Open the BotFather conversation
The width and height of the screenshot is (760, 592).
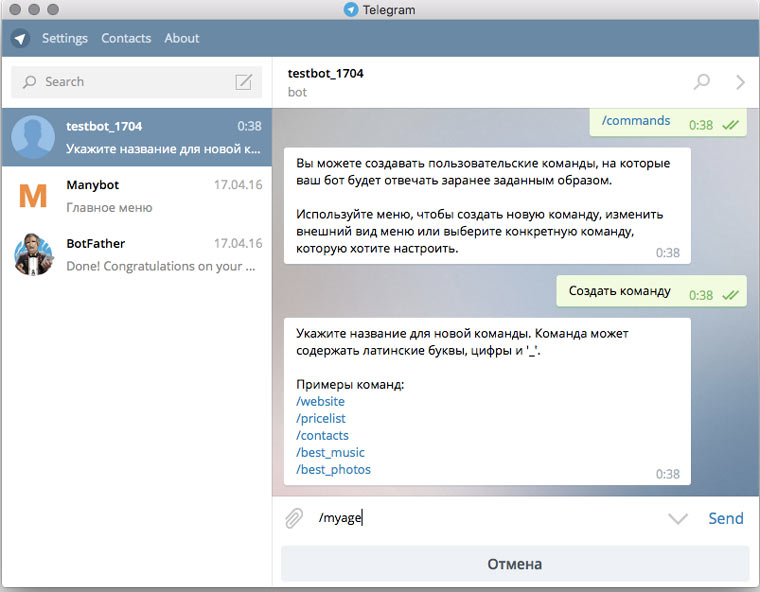tap(137, 255)
